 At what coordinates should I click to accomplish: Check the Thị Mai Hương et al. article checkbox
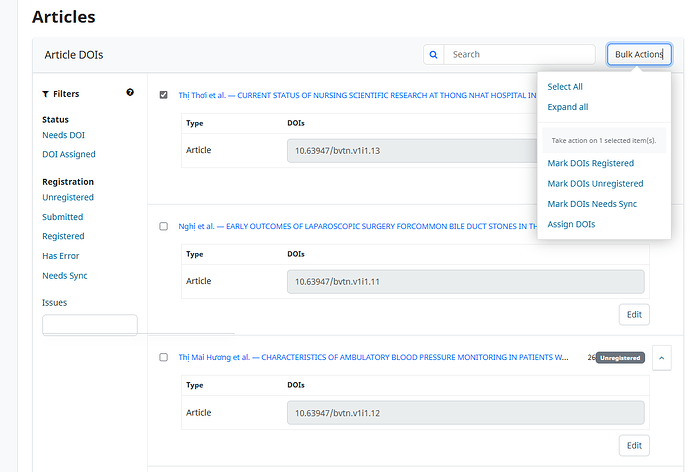[x=164, y=357]
